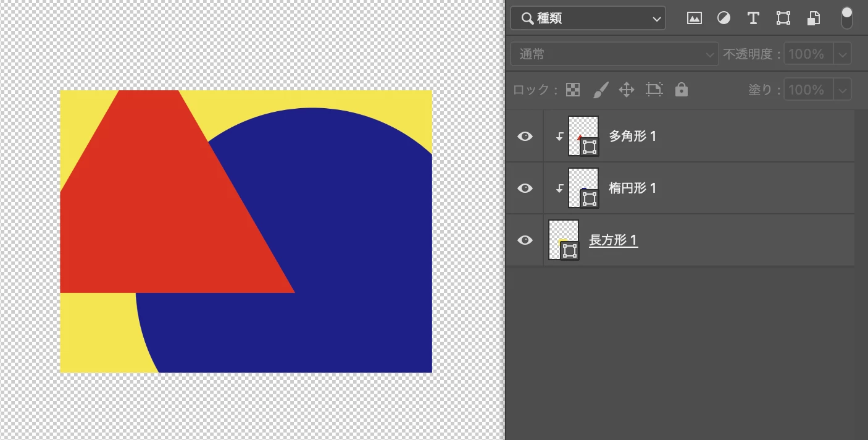Hide the 多角形 1 layer
The image size is (868, 440).
pos(525,136)
